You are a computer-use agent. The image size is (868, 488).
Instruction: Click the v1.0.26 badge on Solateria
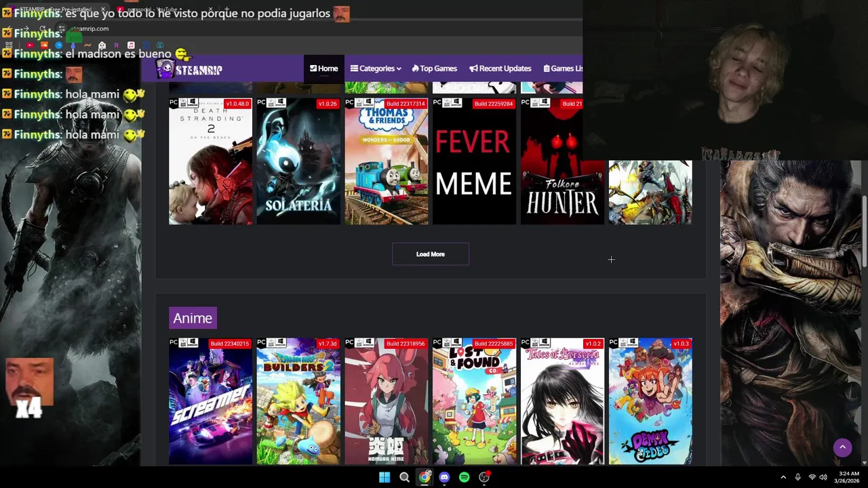pyautogui.click(x=328, y=104)
